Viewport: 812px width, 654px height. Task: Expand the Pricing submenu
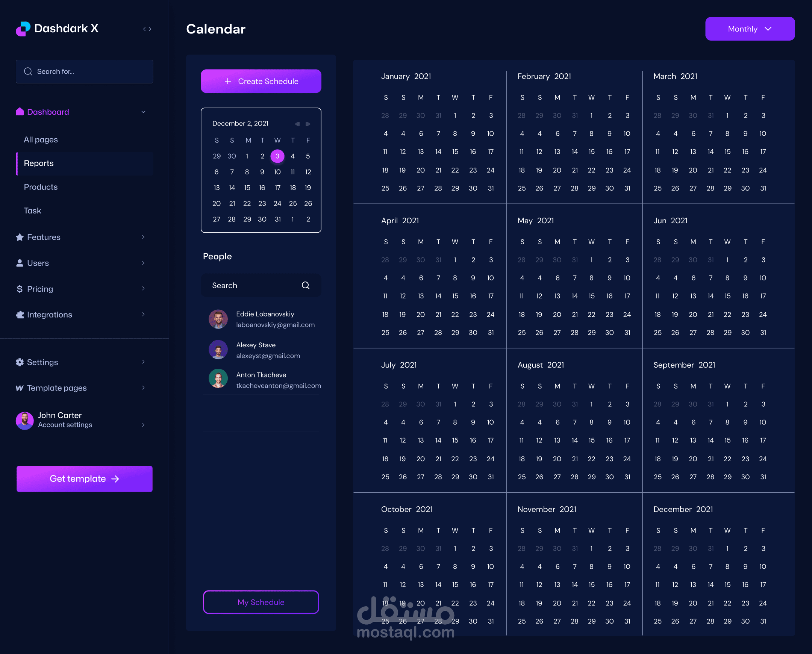(x=143, y=289)
